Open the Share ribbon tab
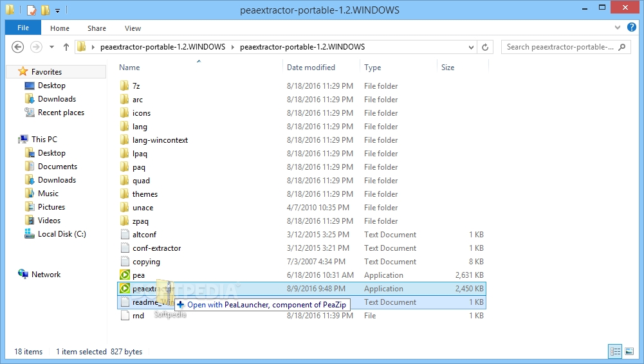Image resolution: width=644 pixels, height=364 pixels. click(97, 28)
